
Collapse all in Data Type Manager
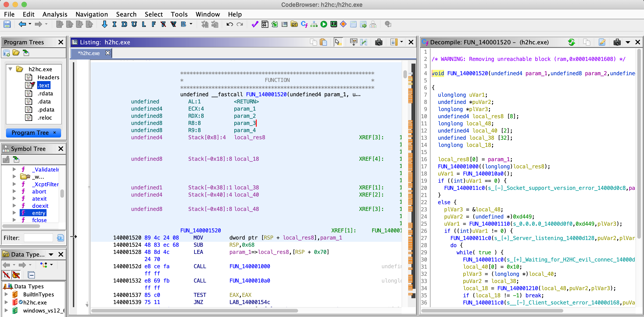pos(31,275)
